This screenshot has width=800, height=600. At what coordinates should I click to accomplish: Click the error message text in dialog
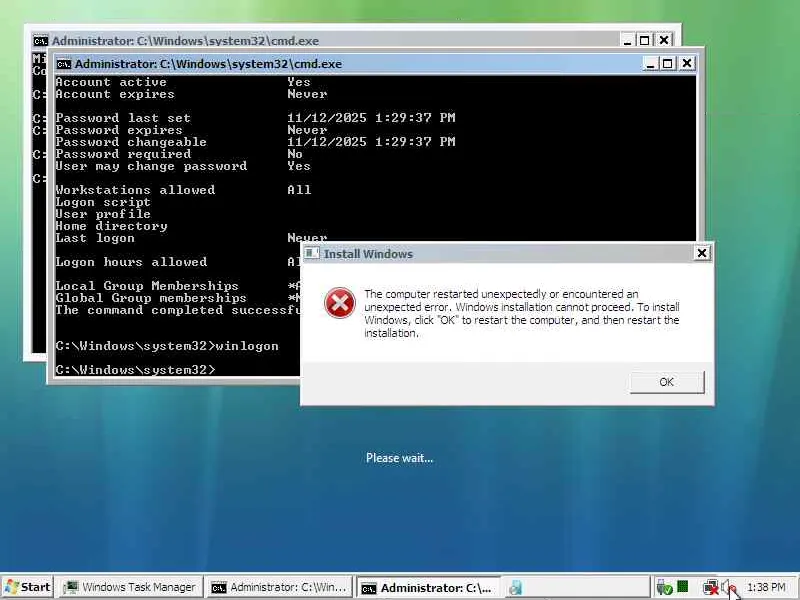click(521, 313)
